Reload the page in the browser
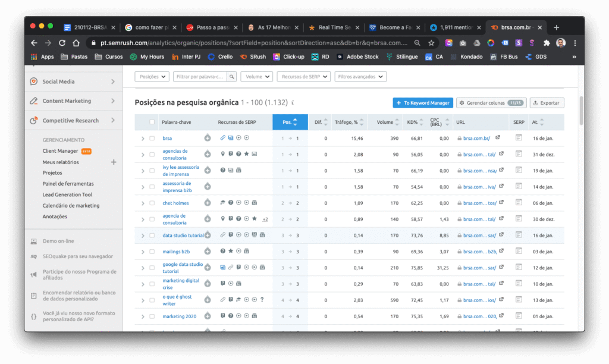This screenshot has height=364, width=609. (62, 43)
